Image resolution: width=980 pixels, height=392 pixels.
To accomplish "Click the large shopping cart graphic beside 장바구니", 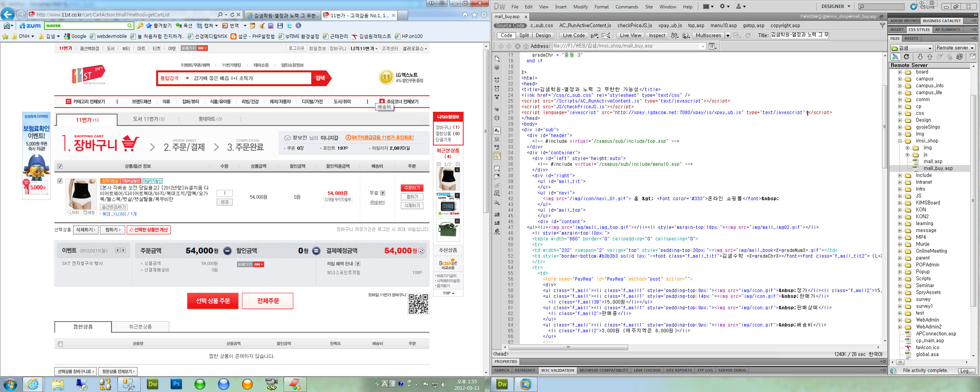I will (x=130, y=144).
